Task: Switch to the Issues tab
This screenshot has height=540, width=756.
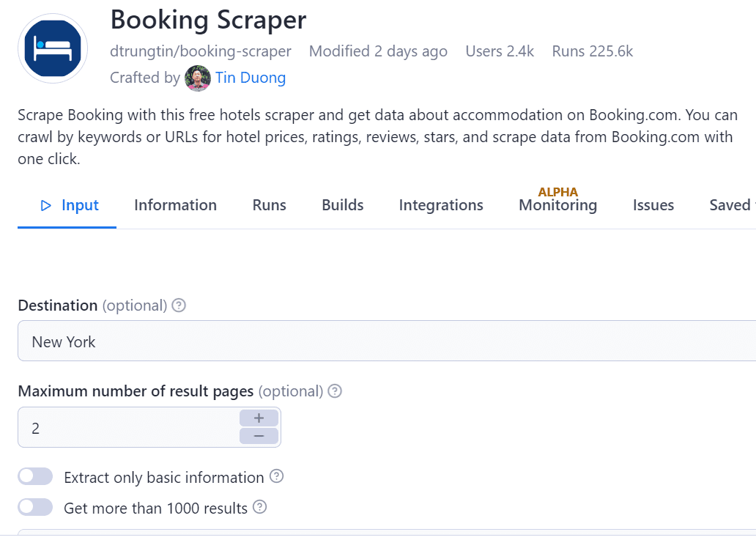Action: coord(653,205)
